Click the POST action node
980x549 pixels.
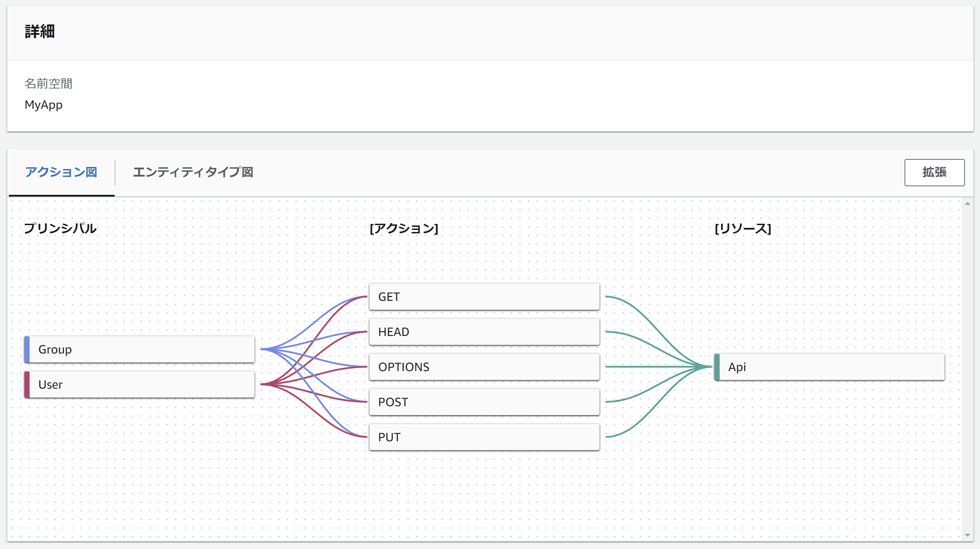484,402
